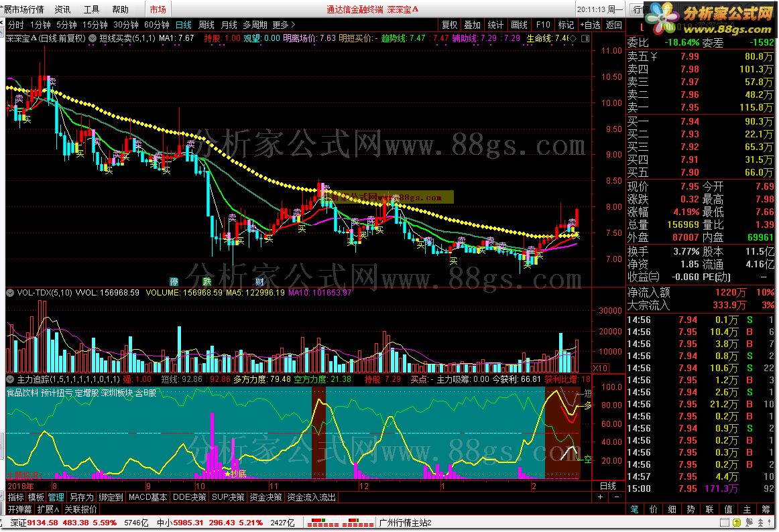Open the 工具 menu

[91, 9]
